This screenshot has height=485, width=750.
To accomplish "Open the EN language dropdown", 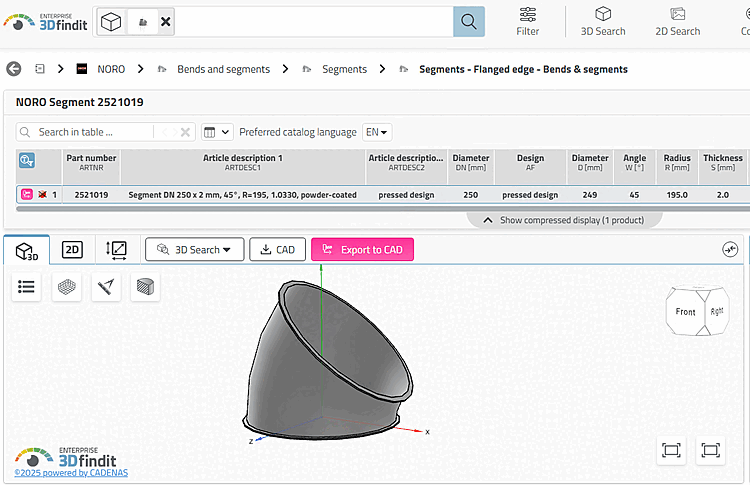I will [x=377, y=132].
